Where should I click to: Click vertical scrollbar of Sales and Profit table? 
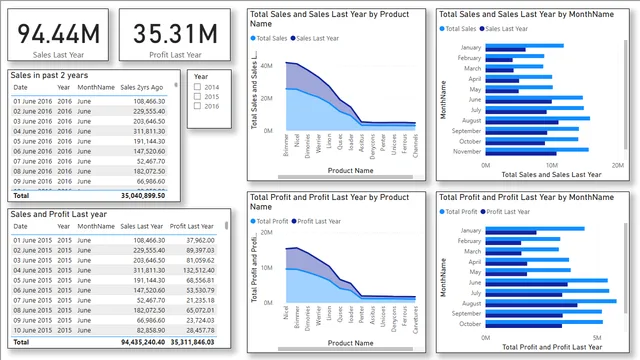pos(227,225)
